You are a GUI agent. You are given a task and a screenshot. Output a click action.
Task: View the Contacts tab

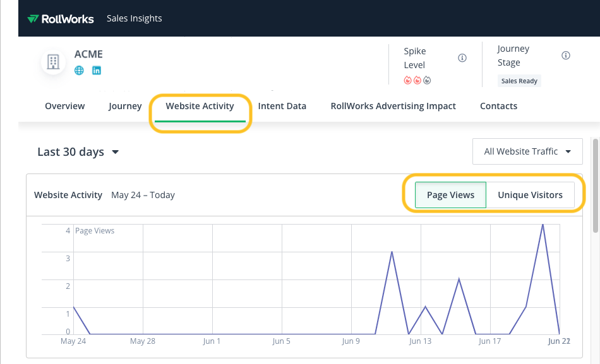tap(498, 106)
